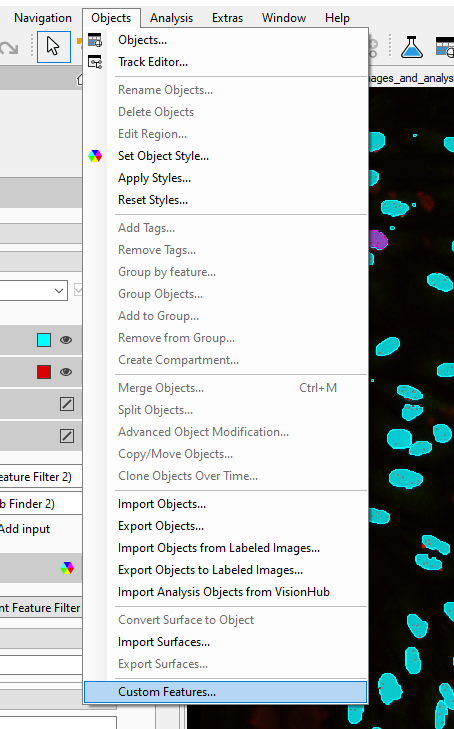Toggle checkbox beside the dropdown box
The width and height of the screenshot is (454, 729).
pyautogui.click(x=78, y=290)
